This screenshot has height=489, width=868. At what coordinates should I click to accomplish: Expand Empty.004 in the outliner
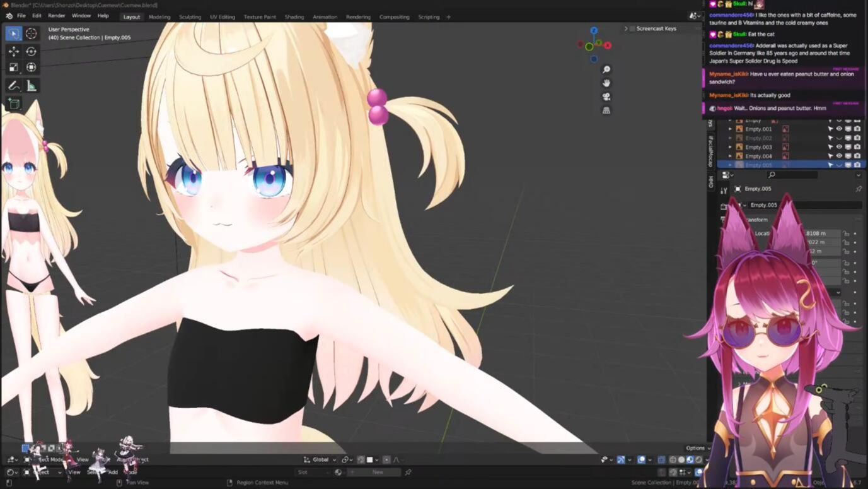click(731, 156)
